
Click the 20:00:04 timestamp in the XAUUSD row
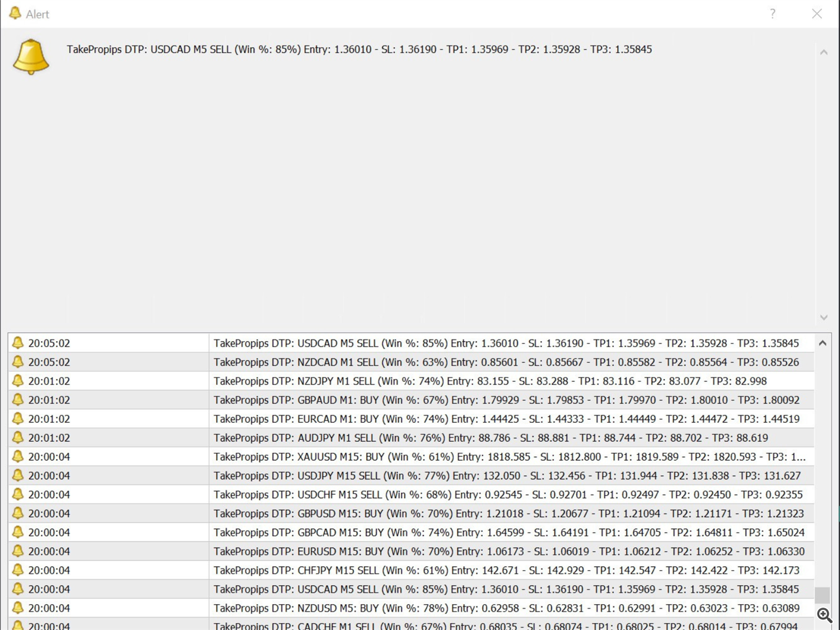click(x=49, y=457)
